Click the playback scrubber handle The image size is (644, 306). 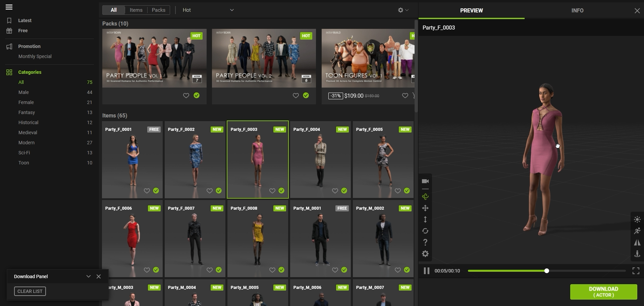pos(547,271)
